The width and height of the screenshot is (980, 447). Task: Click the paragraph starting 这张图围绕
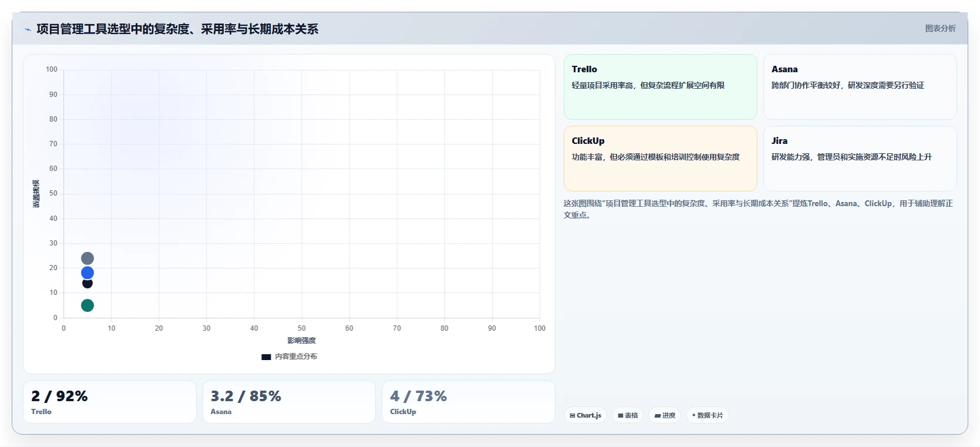758,209
